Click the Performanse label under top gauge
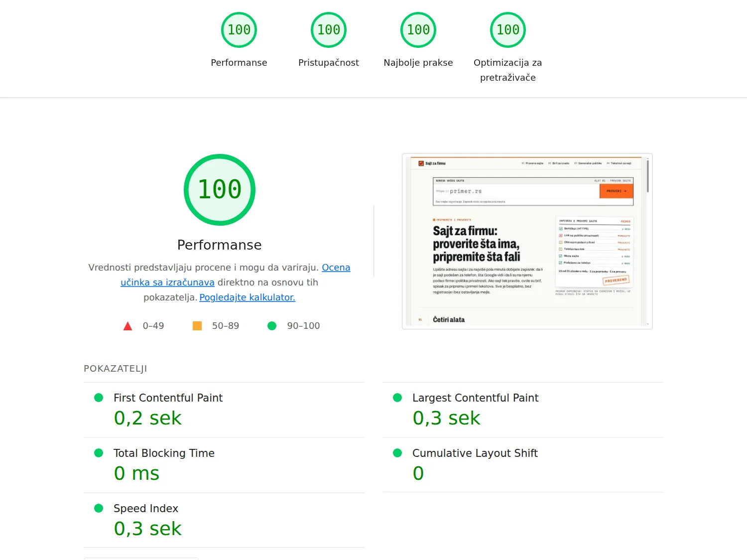This screenshot has width=747, height=560. point(239,63)
